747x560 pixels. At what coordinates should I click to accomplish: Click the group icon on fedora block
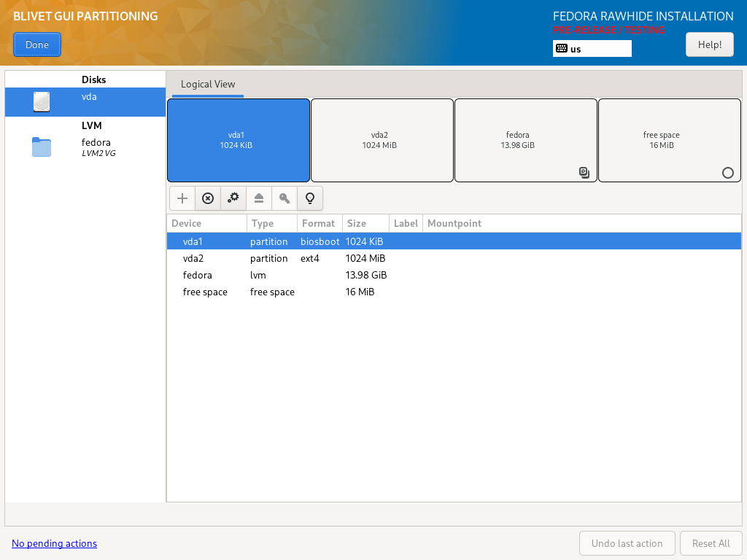tap(584, 172)
